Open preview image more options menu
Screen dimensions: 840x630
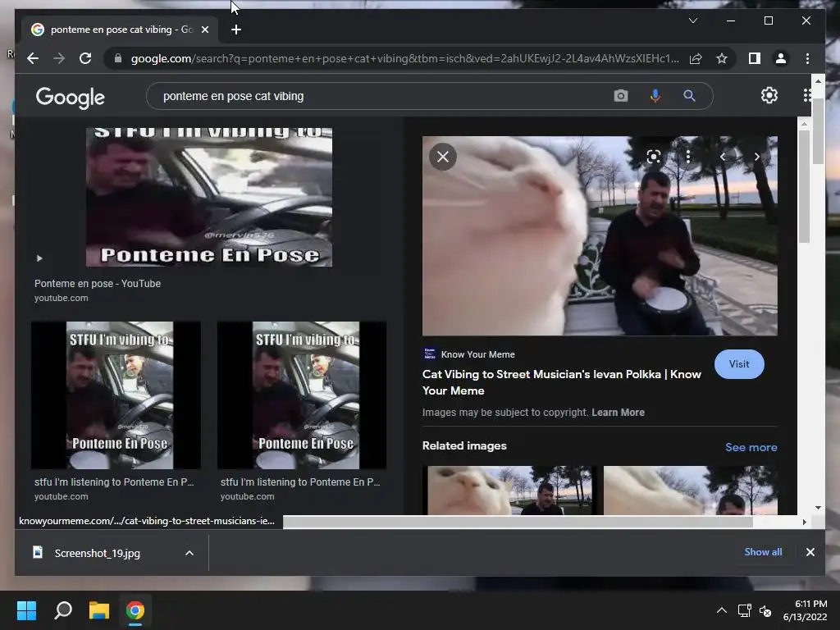pos(688,157)
